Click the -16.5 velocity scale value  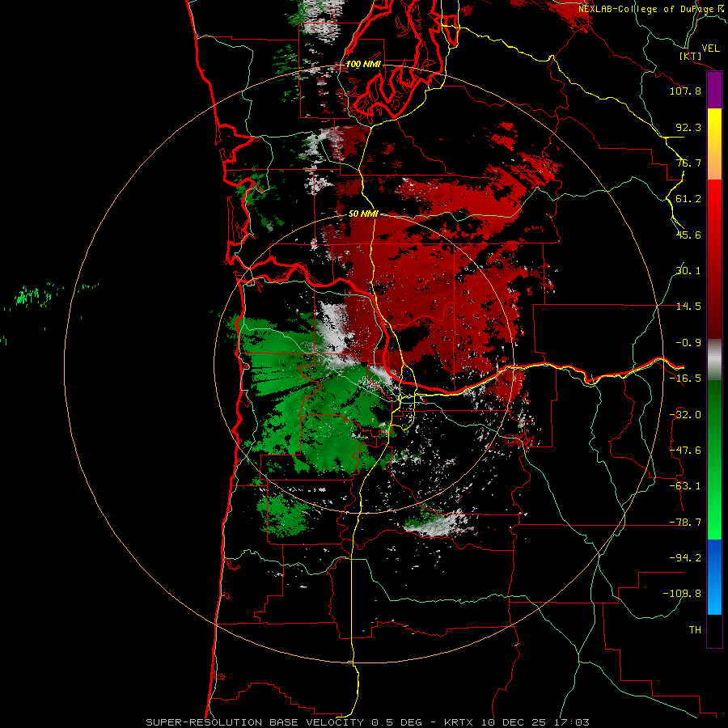tap(685, 379)
